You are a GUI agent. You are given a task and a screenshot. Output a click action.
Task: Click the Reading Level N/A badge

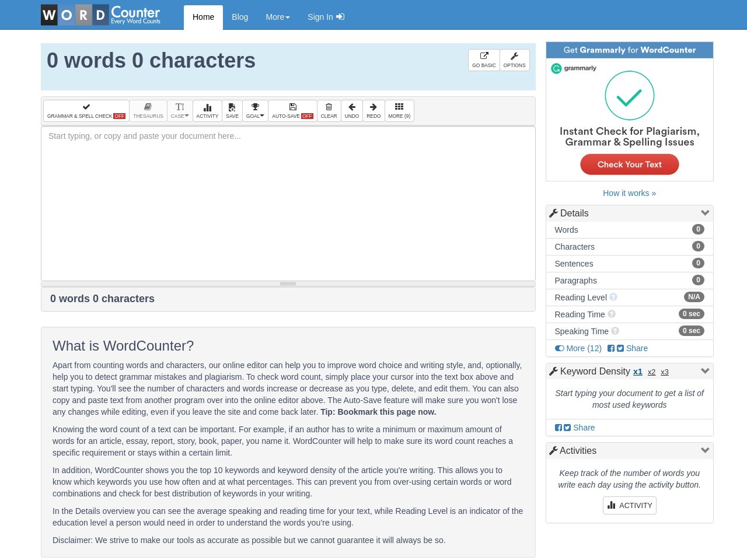(x=694, y=297)
